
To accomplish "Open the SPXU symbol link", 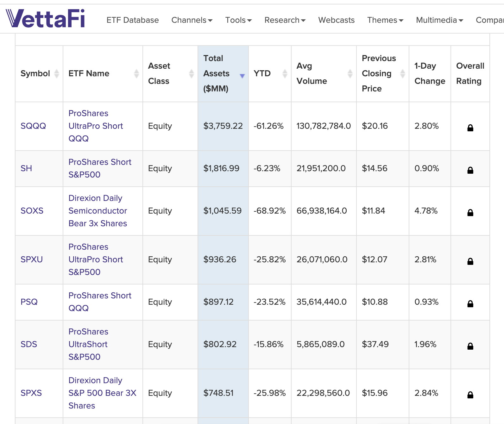I will (32, 259).
